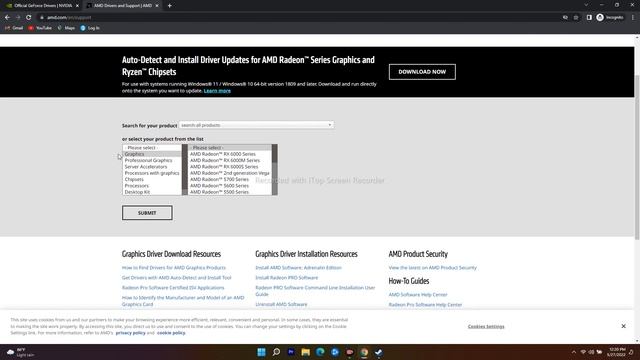
Task: Open the Wi-Fi network tray icon
Action: pyautogui.click(x=583, y=352)
